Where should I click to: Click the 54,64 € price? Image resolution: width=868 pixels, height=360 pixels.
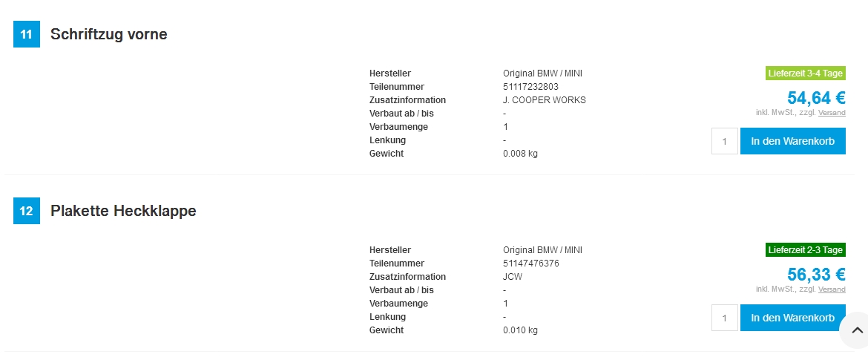click(816, 98)
